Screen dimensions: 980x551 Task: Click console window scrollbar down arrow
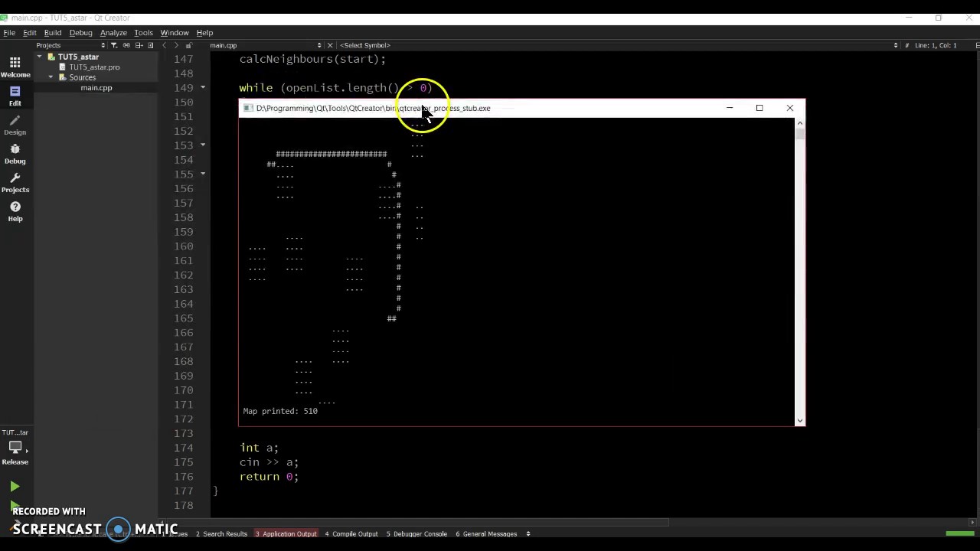[800, 420]
